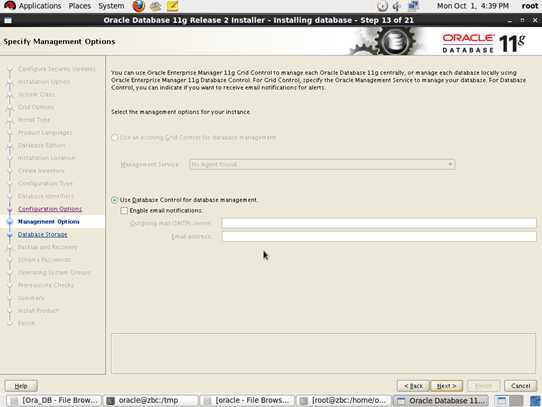Go to Configuration Options step link
542x407 pixels.
point(50,209)
